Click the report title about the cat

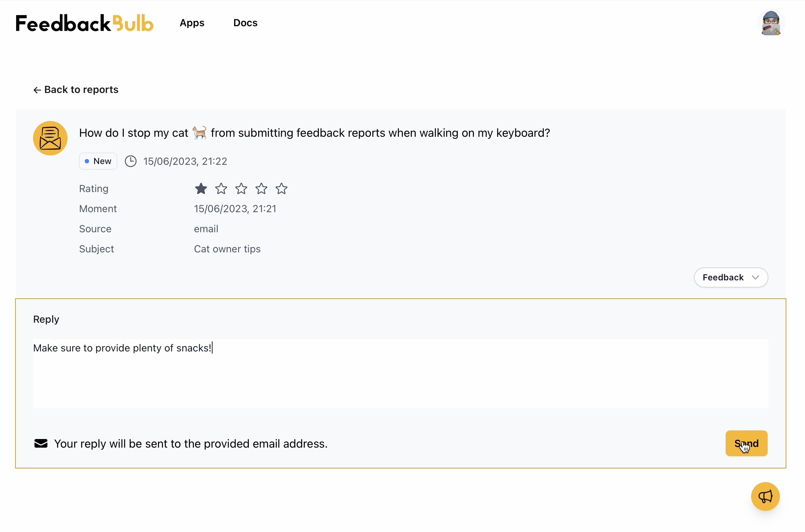315,133
